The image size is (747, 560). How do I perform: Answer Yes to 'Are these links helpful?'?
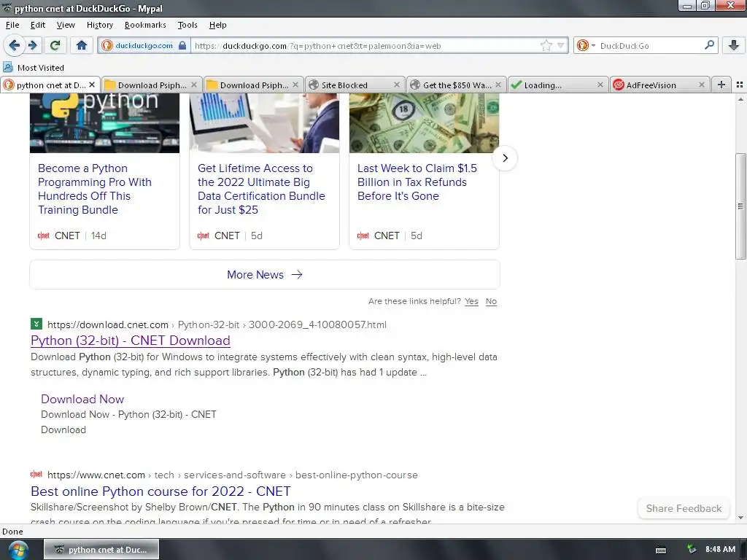[x=472, y=301]
